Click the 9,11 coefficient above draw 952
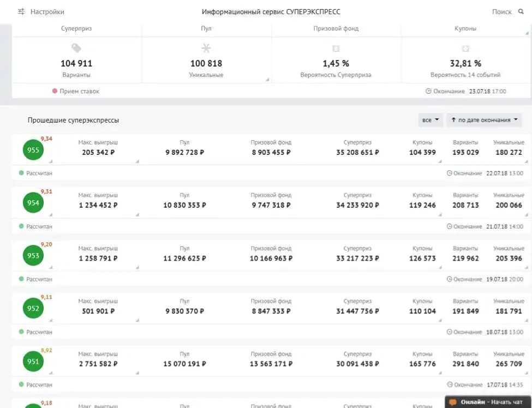Viewport: 532px width, 408px height. (x=46, y=297)
